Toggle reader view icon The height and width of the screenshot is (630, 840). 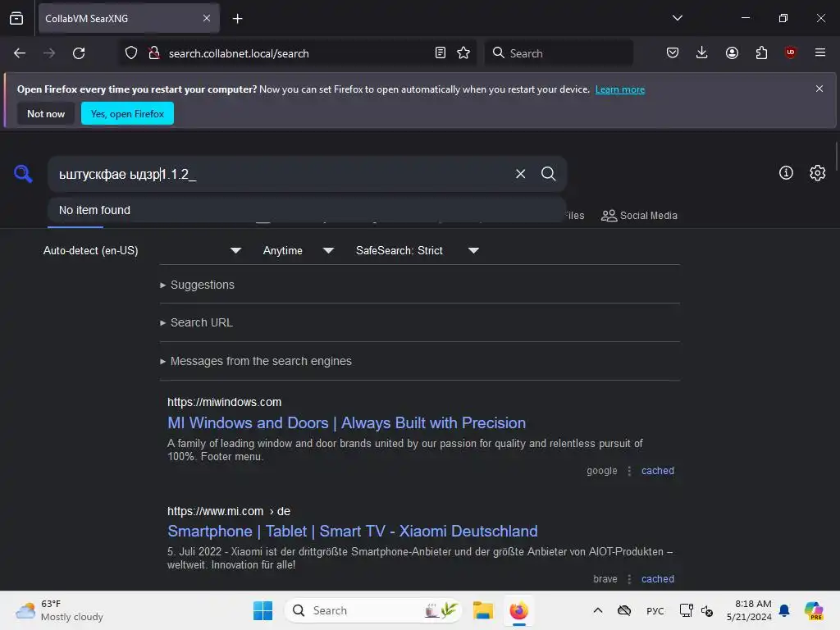tap(441, 52)
